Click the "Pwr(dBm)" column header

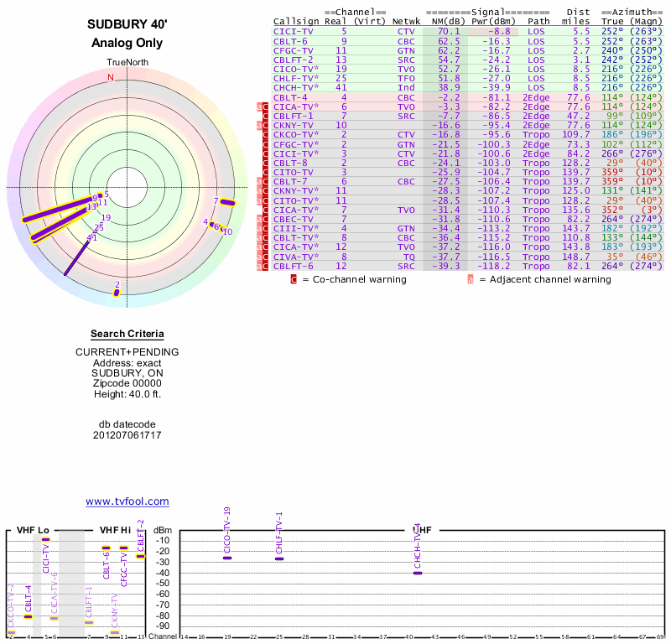[493, 22]
